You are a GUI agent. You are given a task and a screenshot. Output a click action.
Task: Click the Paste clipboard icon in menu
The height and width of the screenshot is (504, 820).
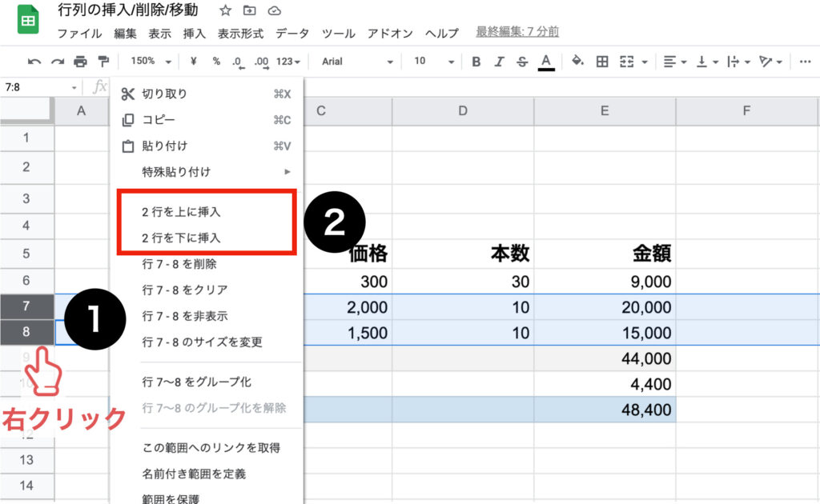127,146
